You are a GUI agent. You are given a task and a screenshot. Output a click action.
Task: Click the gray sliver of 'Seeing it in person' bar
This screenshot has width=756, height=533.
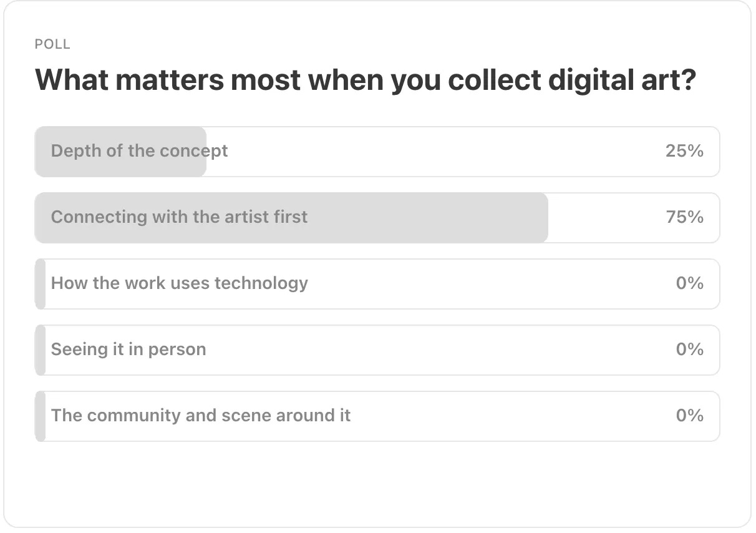[x=40, y=350]
